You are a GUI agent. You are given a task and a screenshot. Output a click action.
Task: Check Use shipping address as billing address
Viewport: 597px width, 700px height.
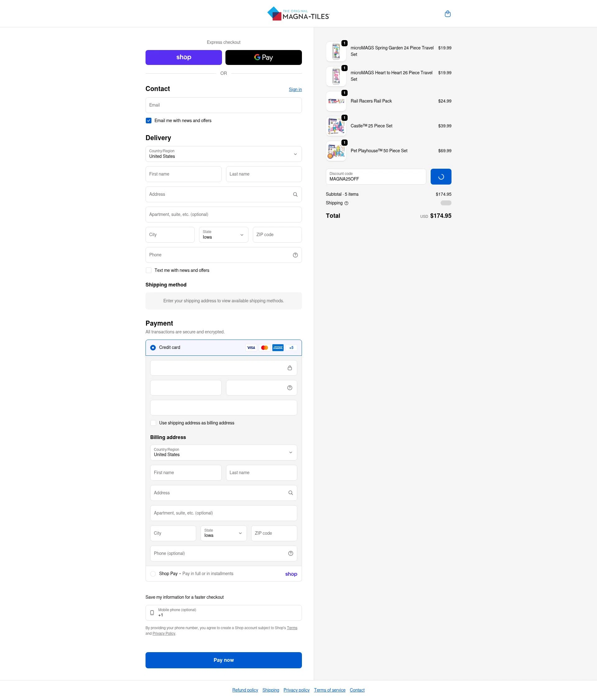[x=153, y=423]
